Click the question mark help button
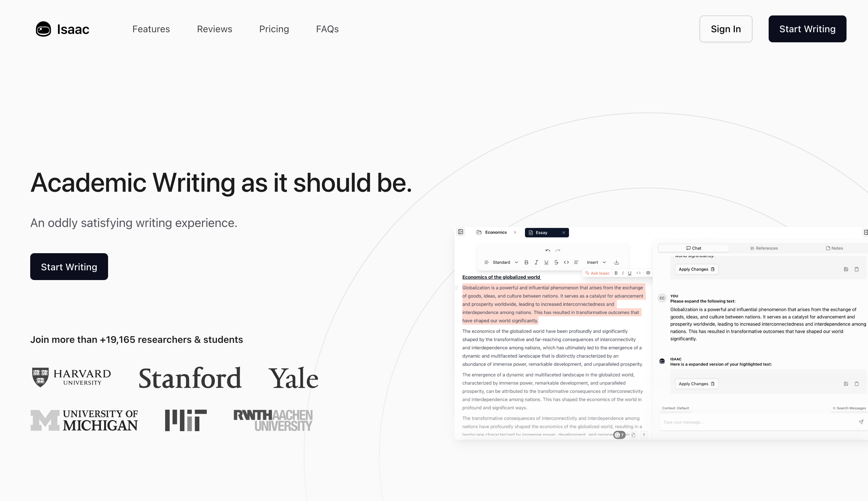The image size is (868, 501). [x=644, y=435]
